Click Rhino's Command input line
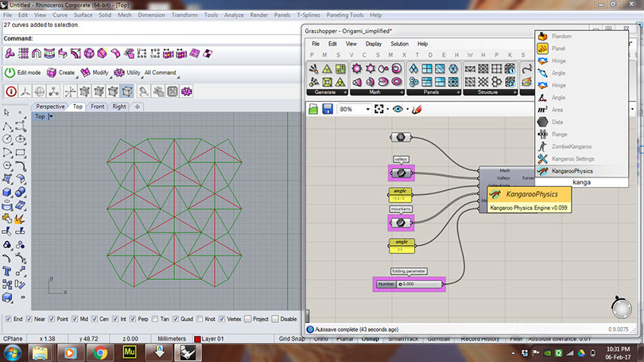Screen dimensions: 644x362 coord(152,39)
